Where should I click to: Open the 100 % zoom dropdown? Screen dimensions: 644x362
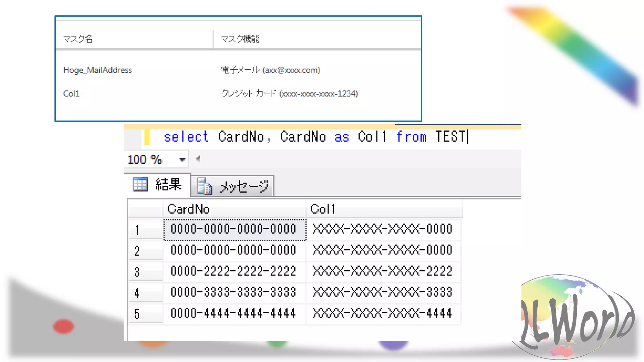click(182, 160)
